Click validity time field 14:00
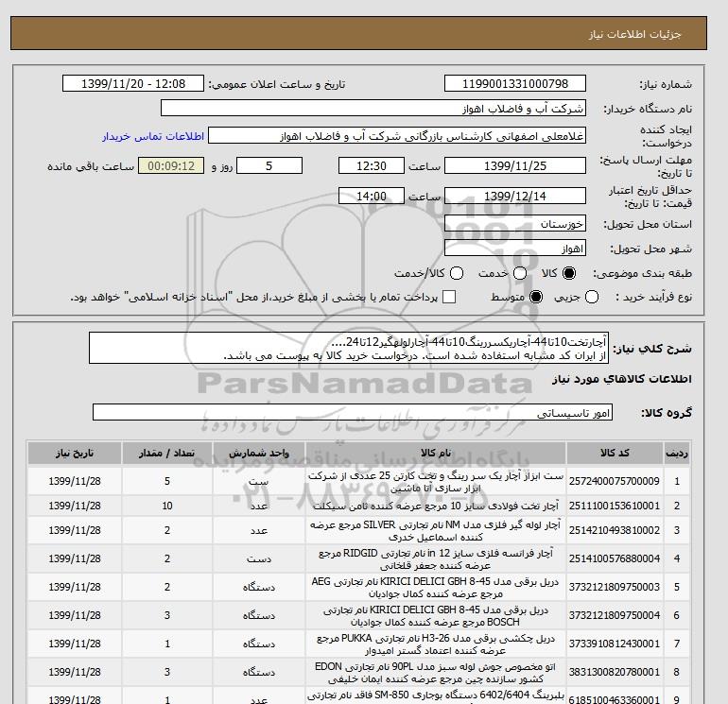 [x=372, y=196]
